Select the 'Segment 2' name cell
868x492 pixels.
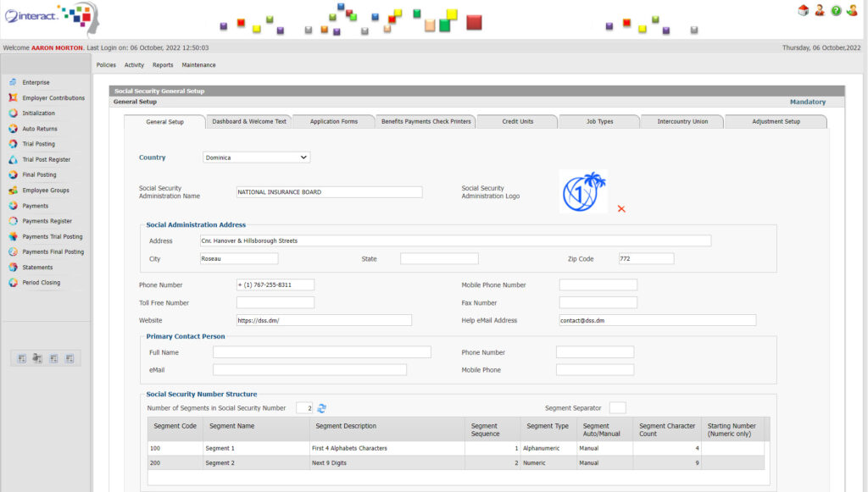(256, 463)
